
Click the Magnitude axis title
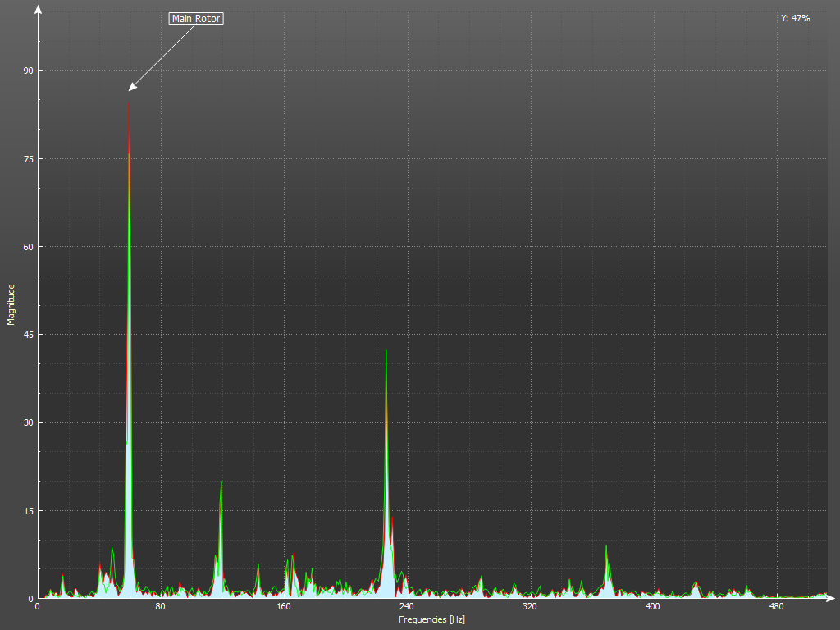(11, 304)
